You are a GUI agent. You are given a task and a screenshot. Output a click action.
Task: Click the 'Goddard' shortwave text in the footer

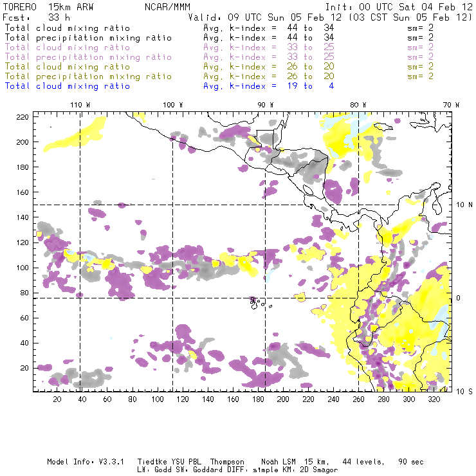tap(208, 470)
